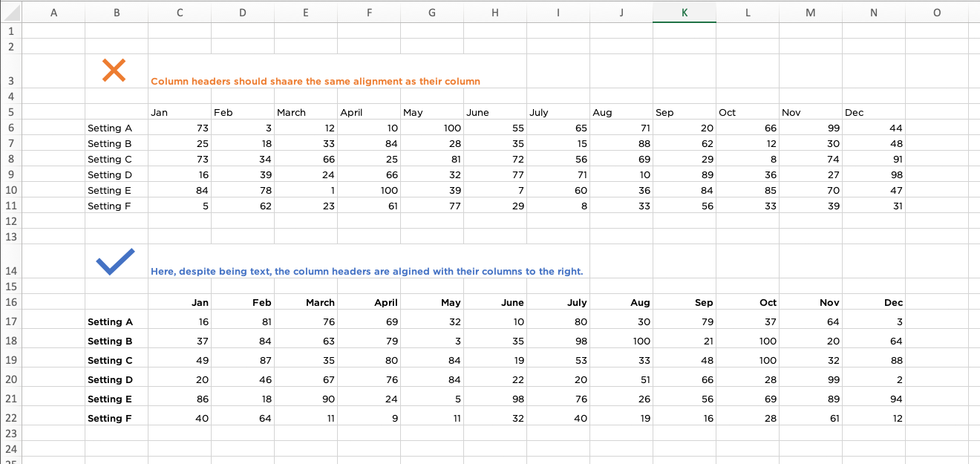
Task: Click value 49 under Jan in row 19
Action: (203, 361)
